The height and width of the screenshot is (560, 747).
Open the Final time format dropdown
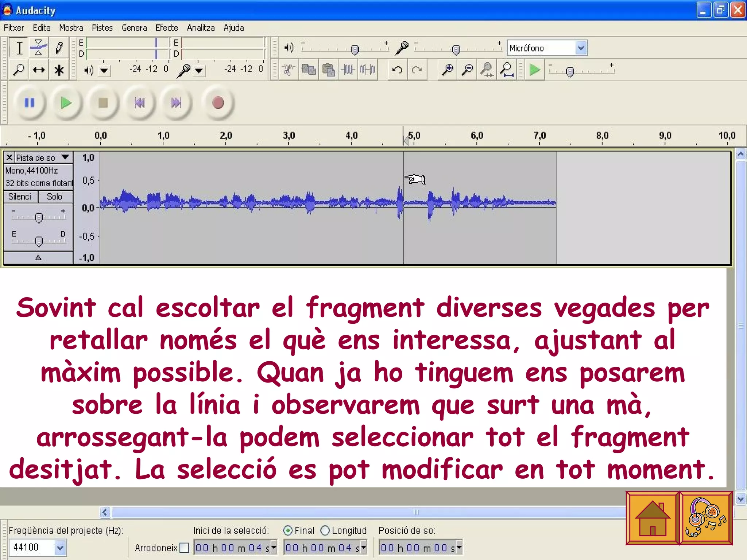tap(363, 547)
